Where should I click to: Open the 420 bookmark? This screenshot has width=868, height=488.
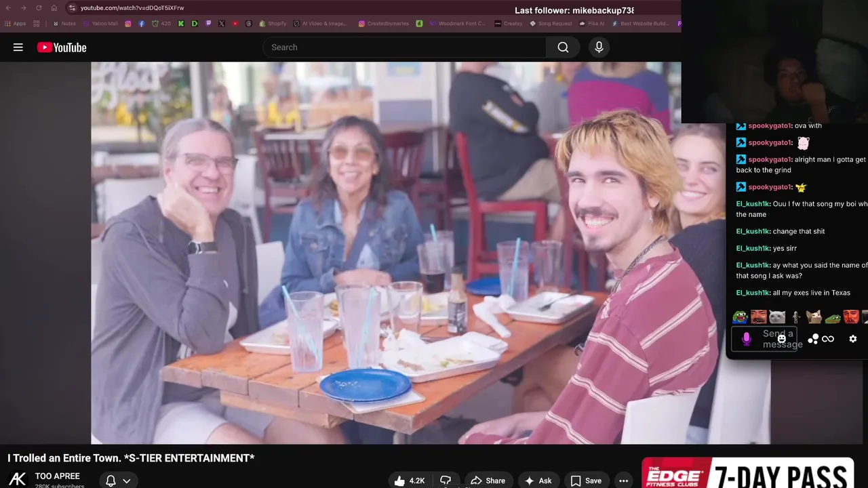(x=161, y=23)
